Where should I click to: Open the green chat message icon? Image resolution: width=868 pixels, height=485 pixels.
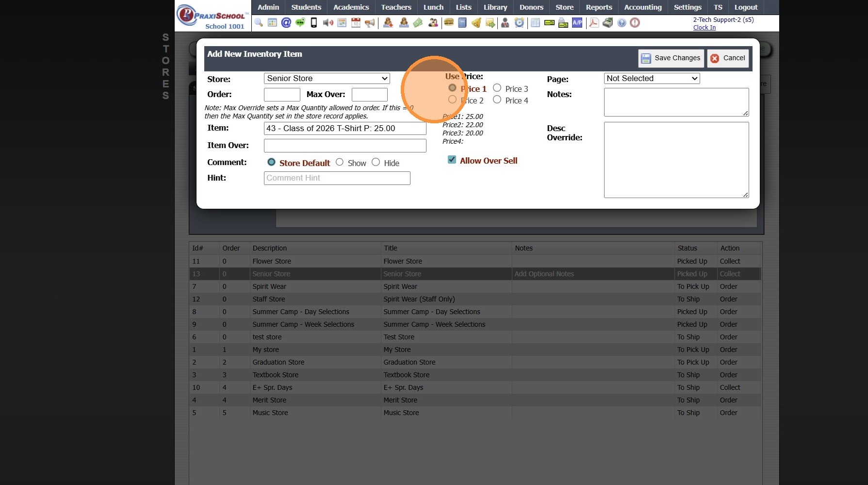300,23
